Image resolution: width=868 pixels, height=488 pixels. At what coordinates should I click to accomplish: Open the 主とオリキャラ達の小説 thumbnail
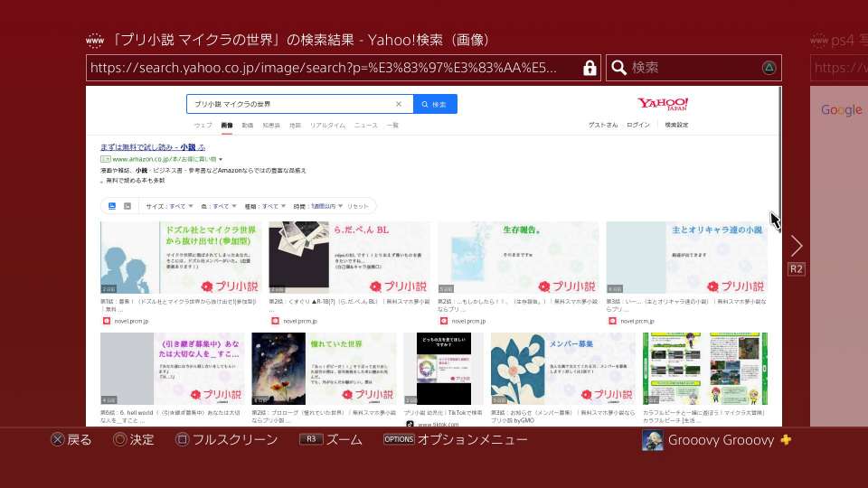pyautogui.click(x=687, y=258)
